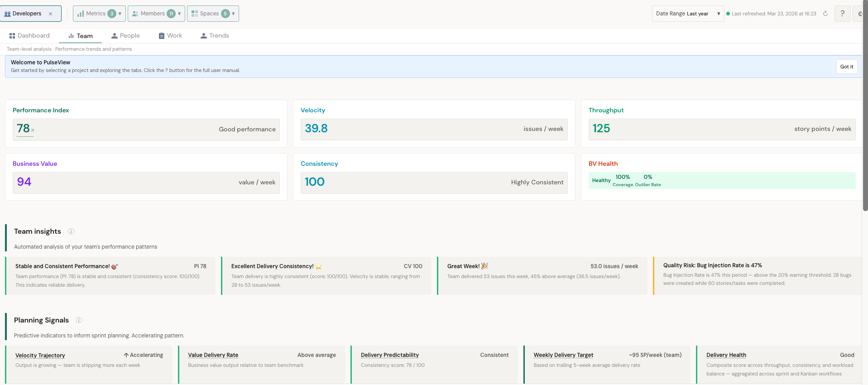Click the refresh data icon
The width and height of the screenshot is (868, 385).
pos(825,14)
